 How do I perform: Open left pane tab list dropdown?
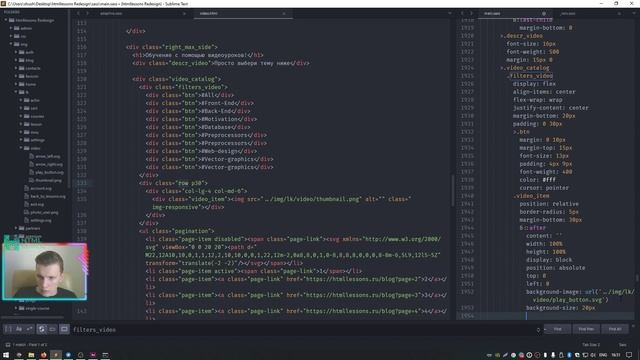450,13
